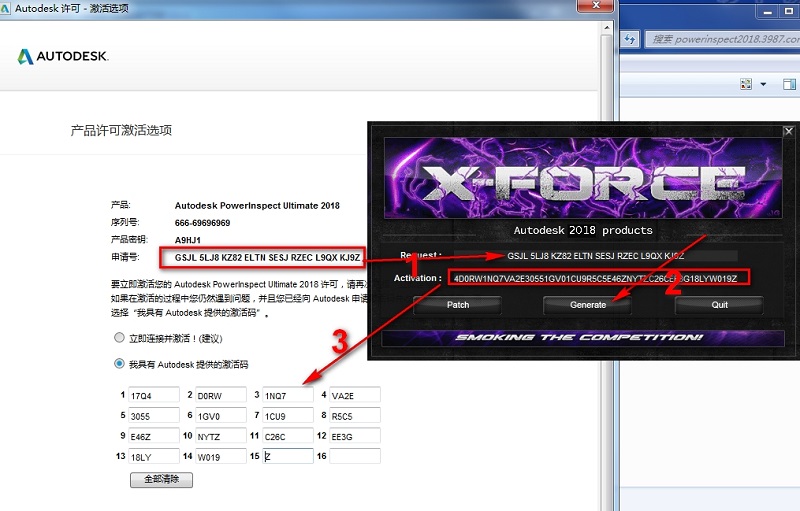Click the product key text A9HJ1

click(188, 240)
